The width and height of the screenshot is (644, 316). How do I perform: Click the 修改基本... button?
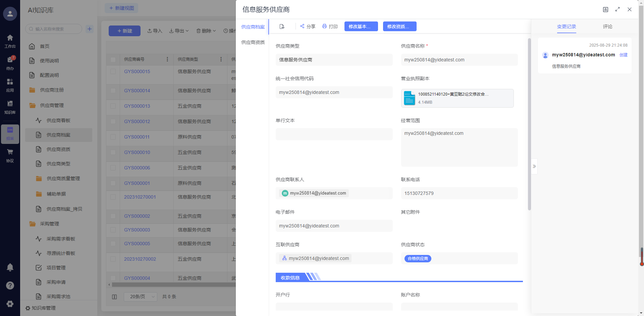tap(361, 27)
